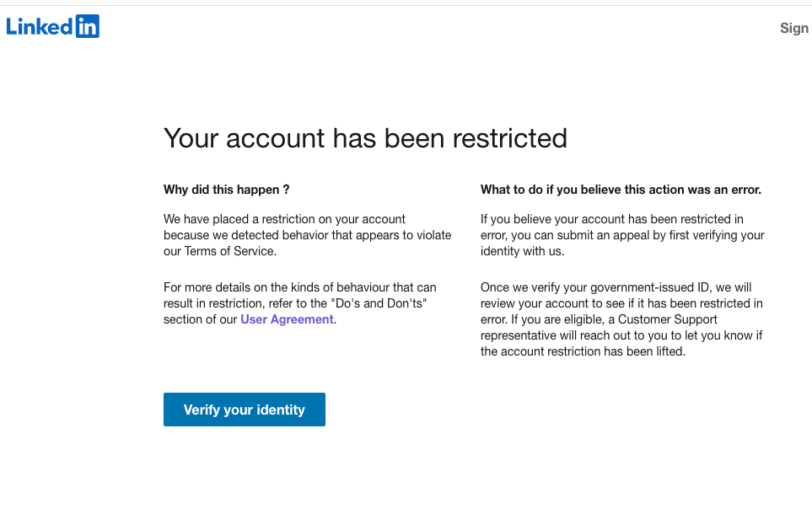Screen dimensions: 812x514
Task: Click the paragraph starting "We have placed a restriction"
Action: (307, 235)
